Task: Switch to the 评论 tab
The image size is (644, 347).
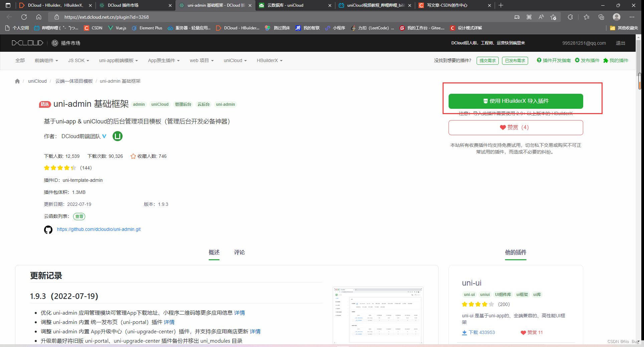Action: tap(239, 253)
